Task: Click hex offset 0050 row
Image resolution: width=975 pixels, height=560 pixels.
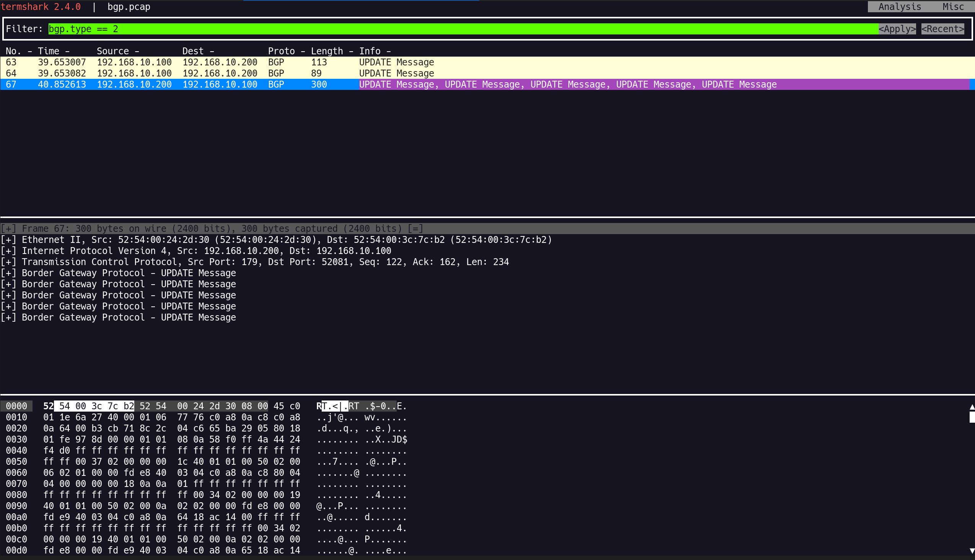Action: pyautogui.click(x=16, y=462)
